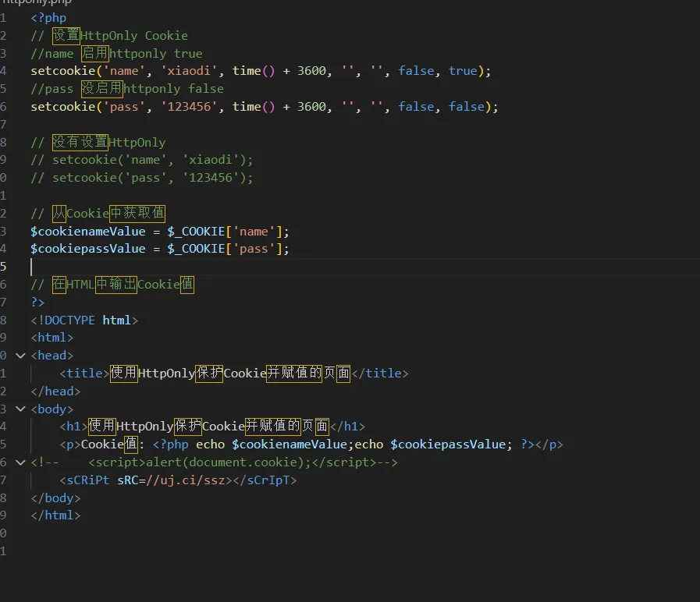Click commented setcookie('name', 'xiaodi') line
This screenshot has width=700, height=602.
[x=141, y=160]
